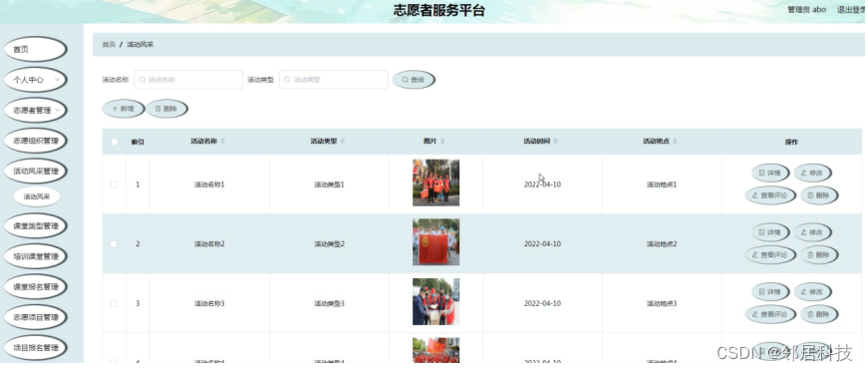Viewport: 868px width, 371px height.
Task: Open the thumbnail image of 活动名称2
Action: (x=435, y=242)
